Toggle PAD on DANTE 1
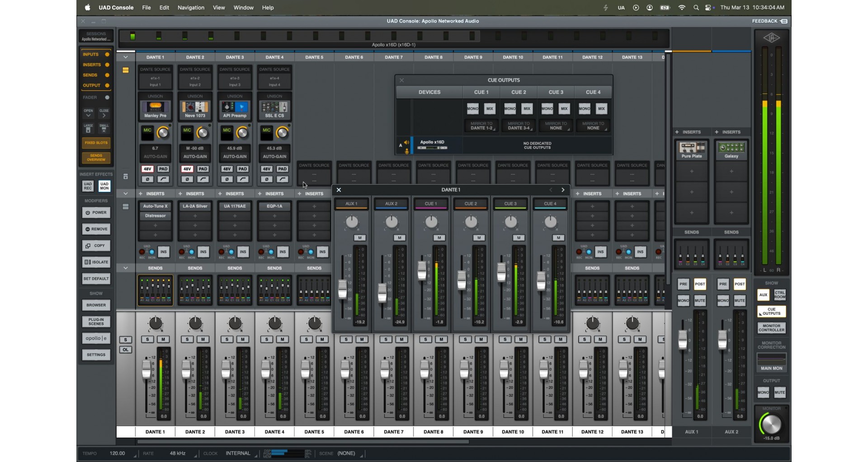The image size is (868, 462). [163, 169]
